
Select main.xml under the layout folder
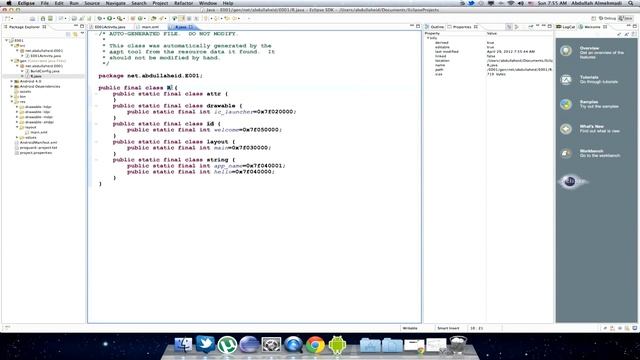[x=38, y=132]
